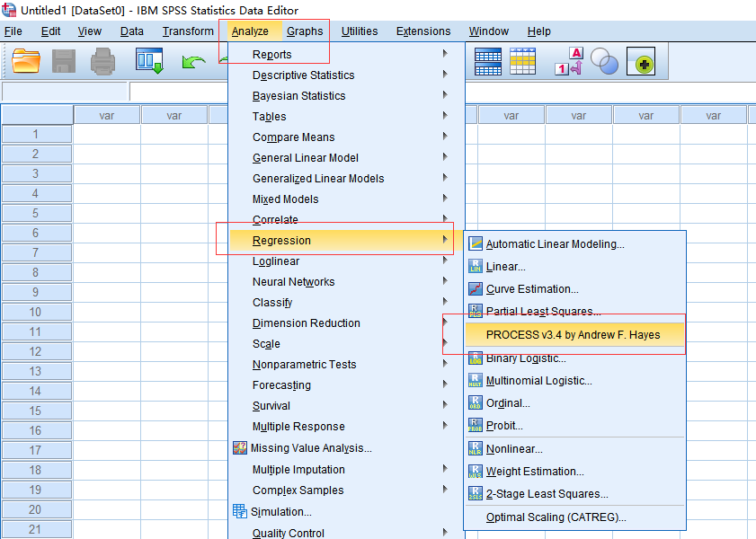Click the Print toolbar icon

click(102, 62)
